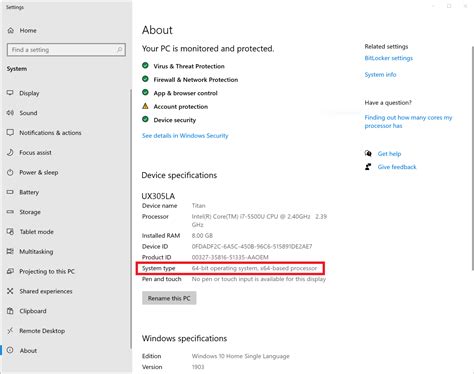The image size is (474, 374).
Task: Click Windows 10 Home Single Language edition
Action: pos(241,356)
